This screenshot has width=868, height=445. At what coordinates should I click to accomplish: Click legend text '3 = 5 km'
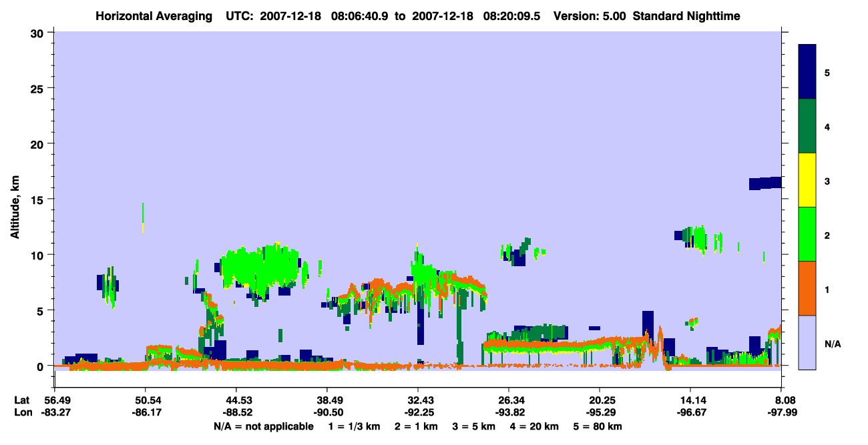[473, 426]
